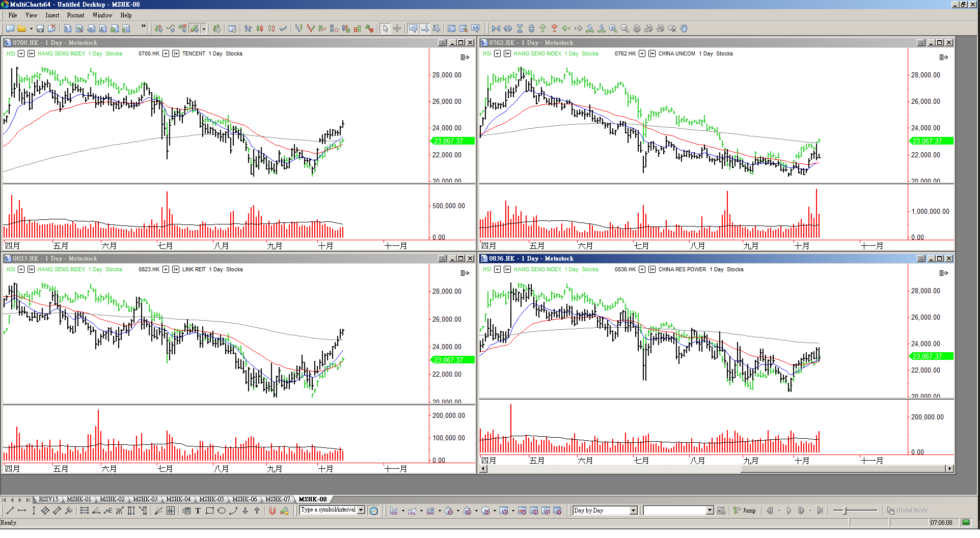Click the Save workspace floppy icon

click(40, 29)
